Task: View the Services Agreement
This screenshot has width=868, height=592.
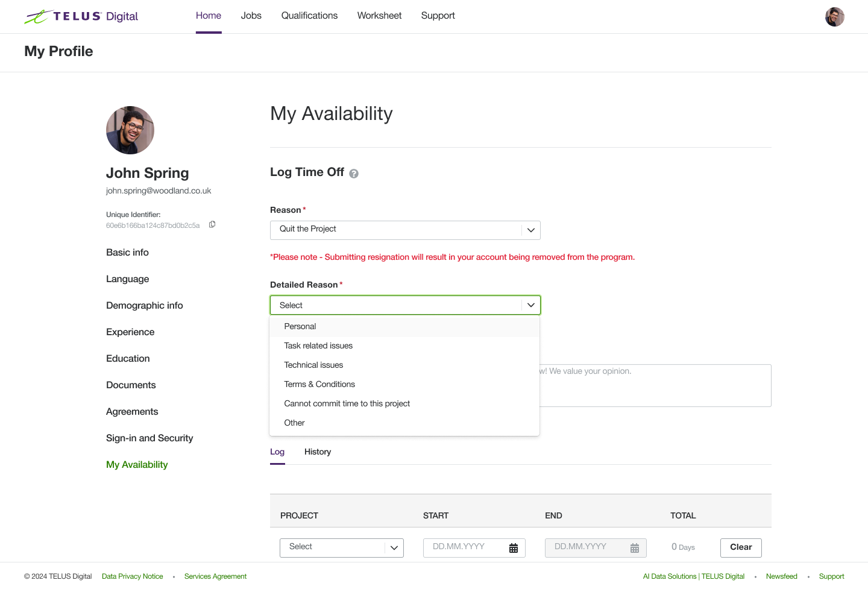Action: [215, 576]
